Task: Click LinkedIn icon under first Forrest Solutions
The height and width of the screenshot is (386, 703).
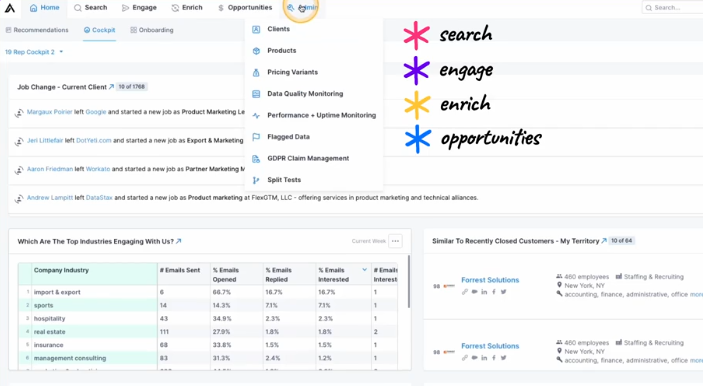Action: click(x=484, y=292)
